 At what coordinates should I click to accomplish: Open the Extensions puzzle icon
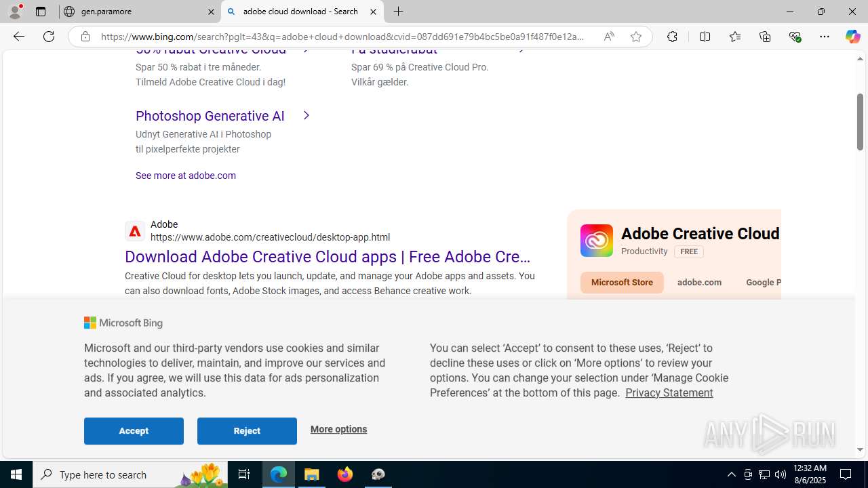(x=672, y=37)
